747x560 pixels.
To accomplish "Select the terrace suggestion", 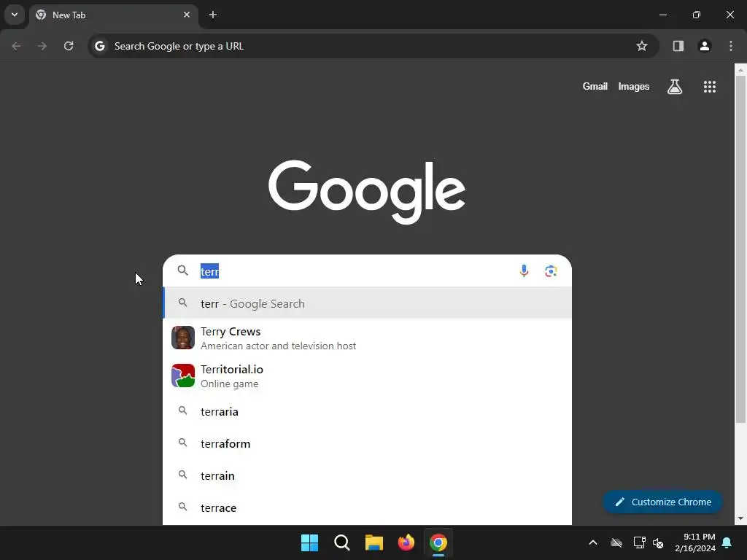I will click(x=368, y=507).
